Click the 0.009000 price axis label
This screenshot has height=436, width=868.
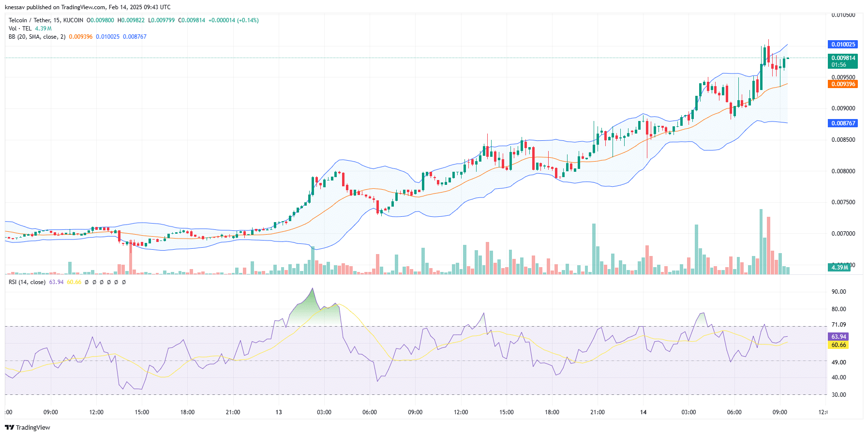pos(843,108)
